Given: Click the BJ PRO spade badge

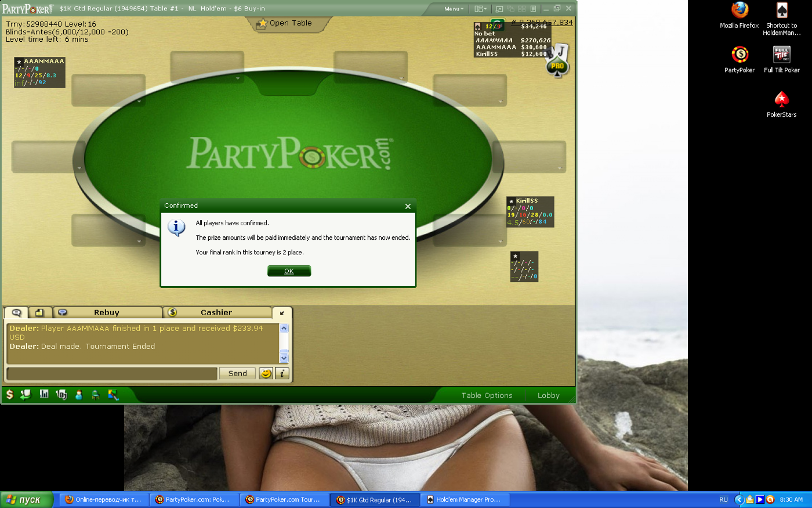Looking at the screenshot, I should pyautogui.click(x=557, y=60).
